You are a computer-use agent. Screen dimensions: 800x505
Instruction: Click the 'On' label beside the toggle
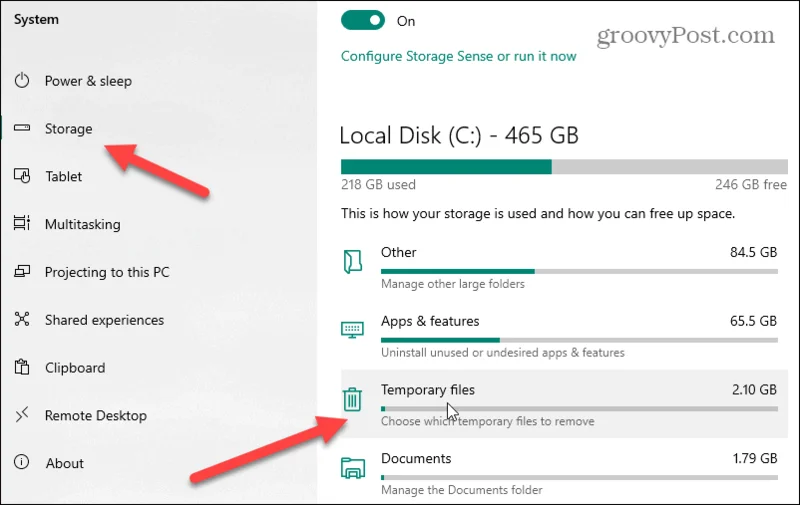[406, 21]
